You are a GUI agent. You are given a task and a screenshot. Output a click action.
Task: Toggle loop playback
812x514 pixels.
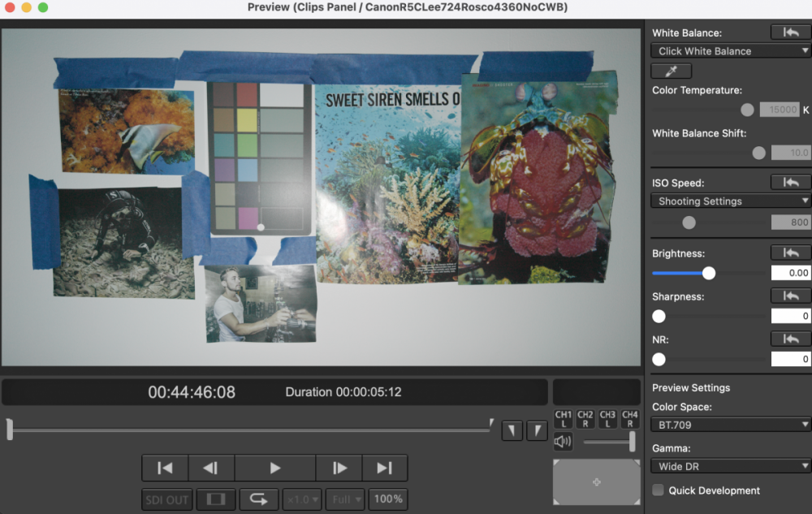coord(258,499)
